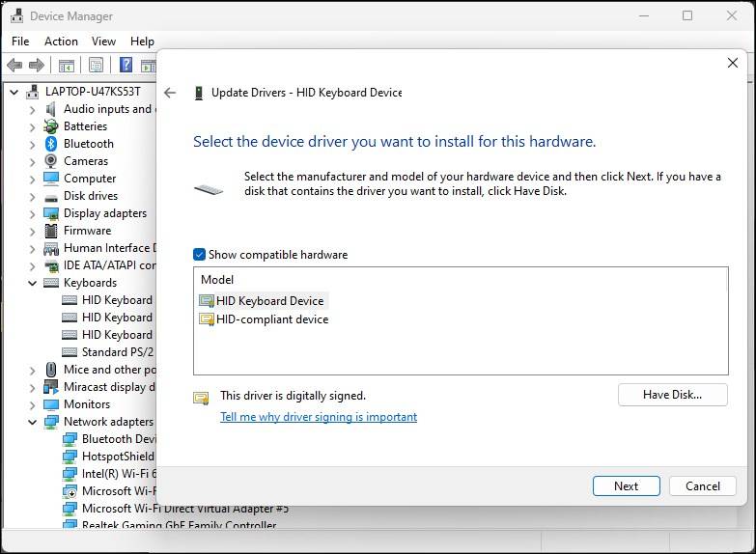Viewport: 756px width, 554px height.
Task: Open 'Tell me why driver signing is important' link
Action: click(319, 417)
